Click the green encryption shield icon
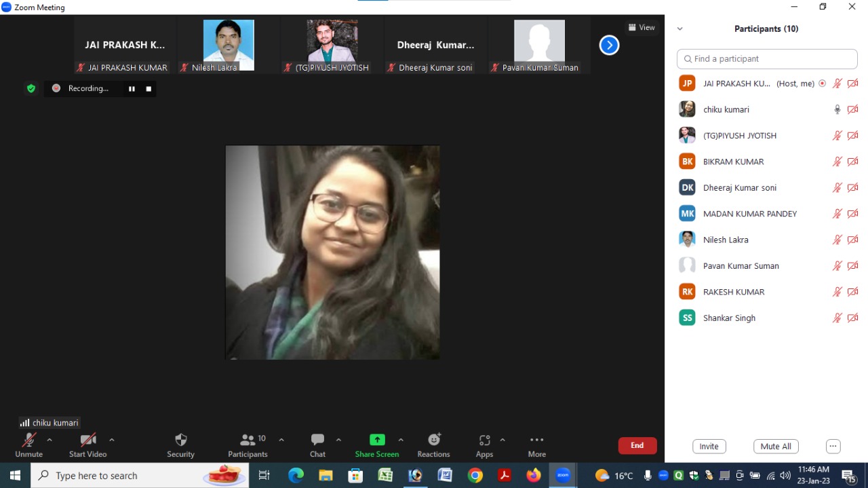Screen dimensions: 868x488 (x=31, y=88)
